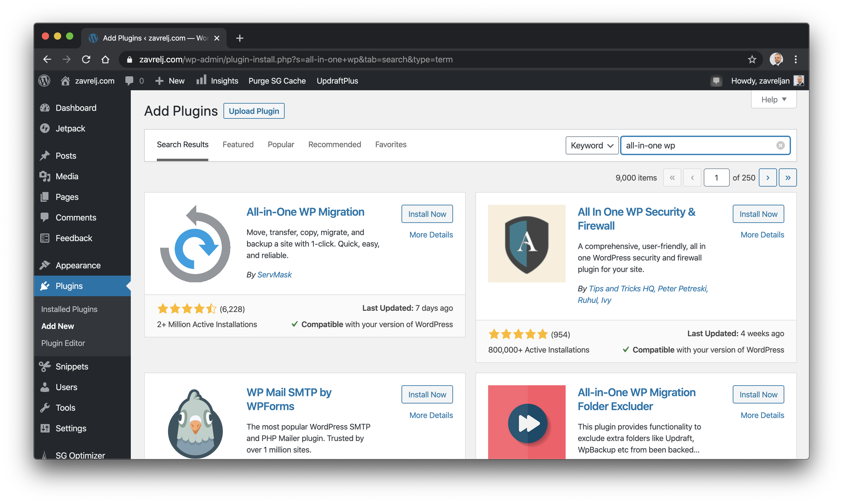Image resolution: width=843 pixels, height=504 pixels.
Task: Open Settings sidebar menu
Action: pyautogui.click(x=82, y=428)
